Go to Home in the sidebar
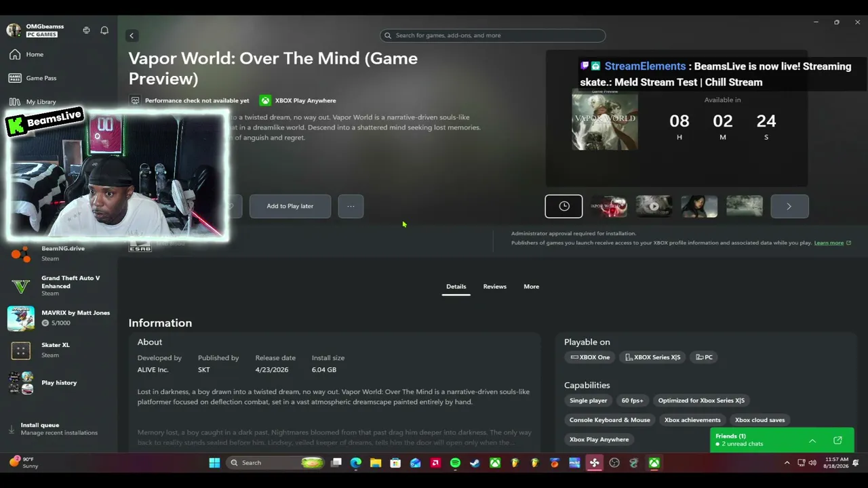The height and width of the screenshot is (488, 868). [x=58, y=54]
